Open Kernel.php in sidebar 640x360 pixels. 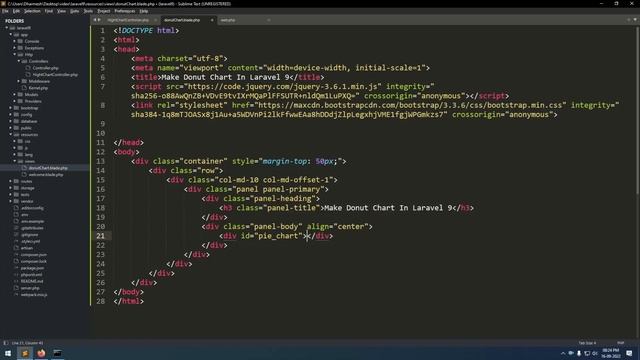point(38,88)
